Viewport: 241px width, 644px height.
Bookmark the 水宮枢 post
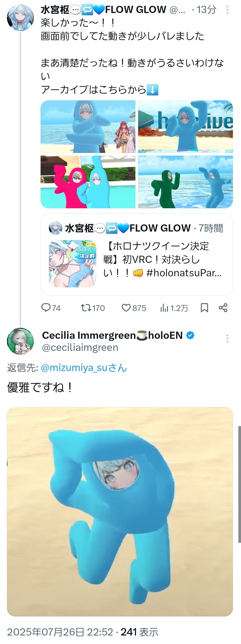click(x=204, y=308)
